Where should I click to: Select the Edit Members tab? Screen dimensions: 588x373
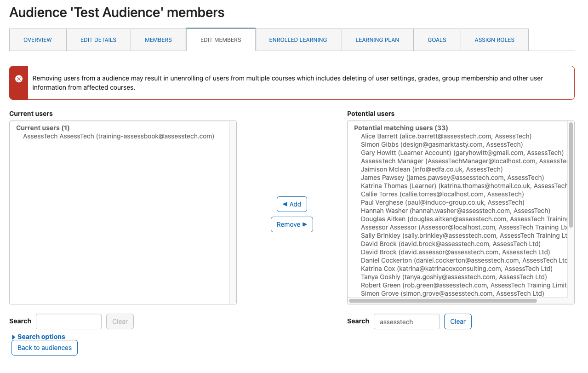point(221,40)
